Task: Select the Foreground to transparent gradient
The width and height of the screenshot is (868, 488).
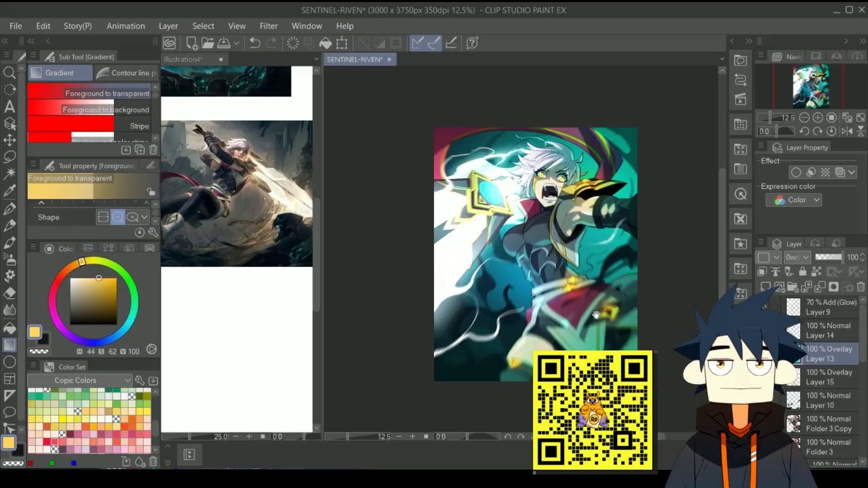Action: tap(89, 93)
